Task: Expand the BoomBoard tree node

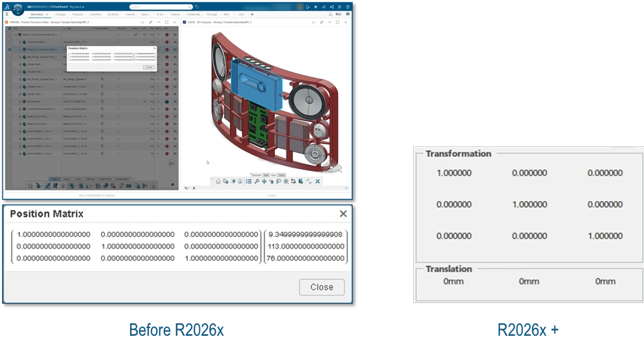Action: (x=20, y=101)
